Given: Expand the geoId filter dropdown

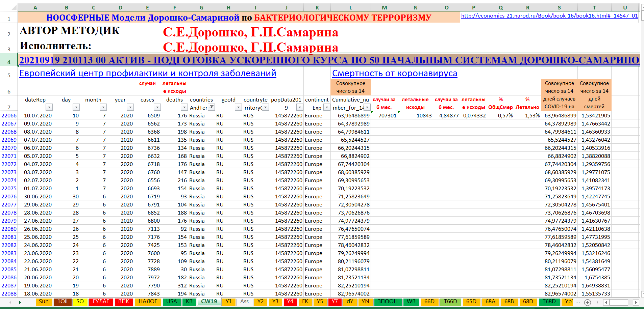Looking at the screenshot, I should 238,107.
